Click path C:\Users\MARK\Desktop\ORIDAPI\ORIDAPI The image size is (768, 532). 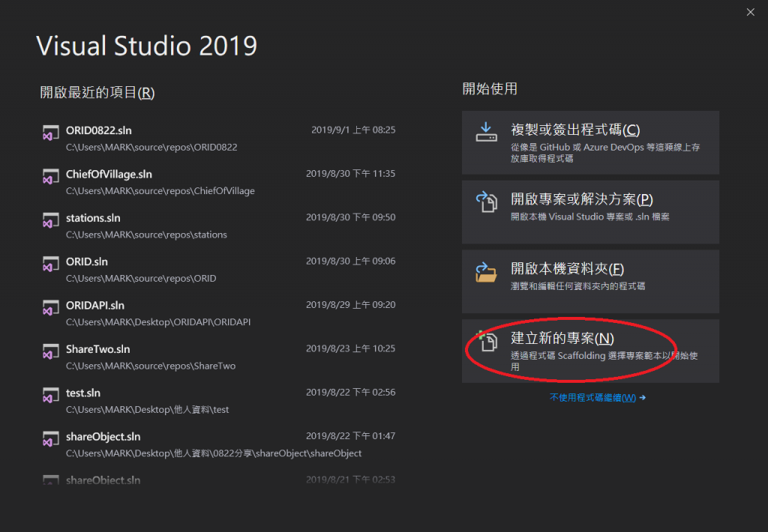158,322
